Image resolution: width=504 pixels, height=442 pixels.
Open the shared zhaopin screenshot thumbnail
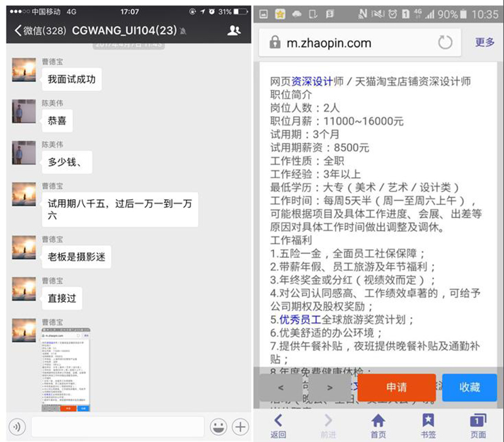(x=66, y=369)
